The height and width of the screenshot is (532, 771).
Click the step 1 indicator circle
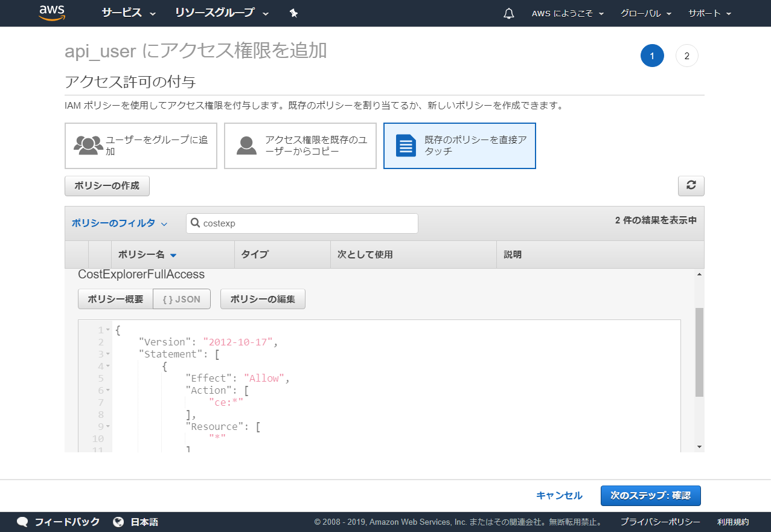[652, 56]
